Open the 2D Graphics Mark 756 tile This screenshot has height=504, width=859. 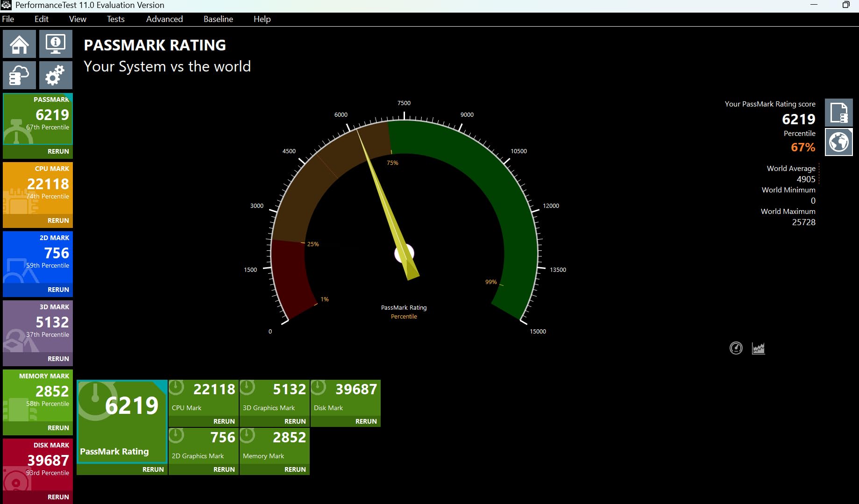203,445
